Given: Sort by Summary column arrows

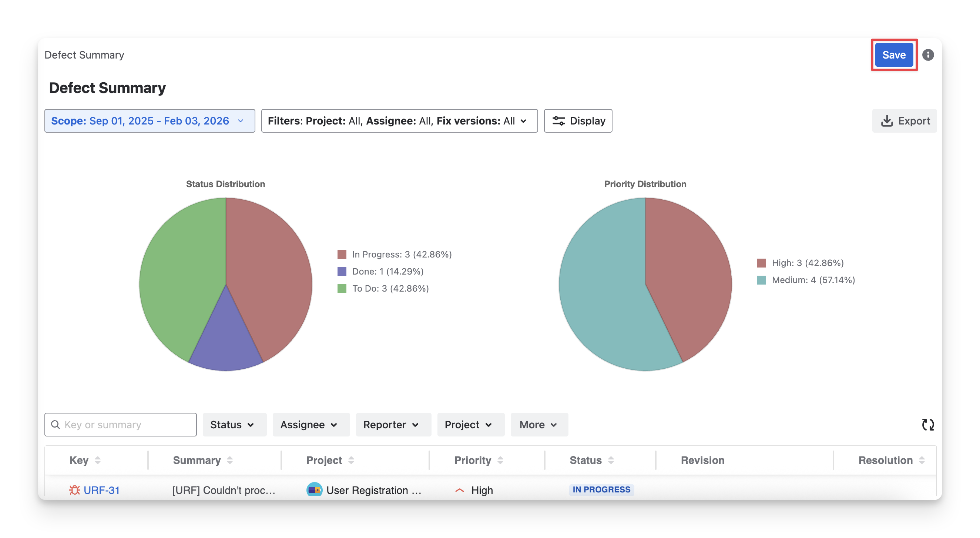Looking at the screenshot, I should [x=230, y=460].
